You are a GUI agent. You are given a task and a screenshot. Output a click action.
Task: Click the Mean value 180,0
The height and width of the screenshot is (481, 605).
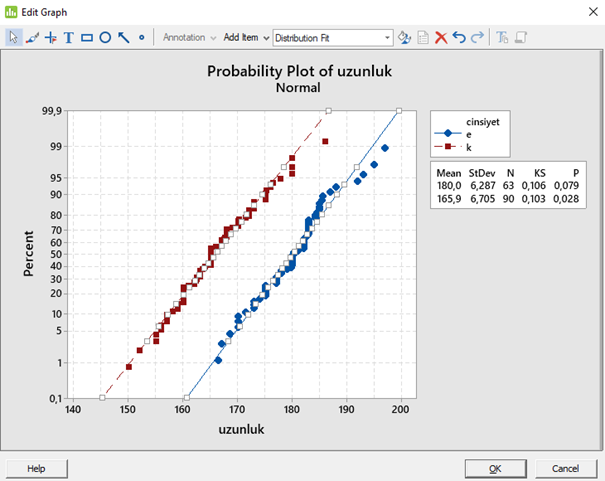[449, 186]
